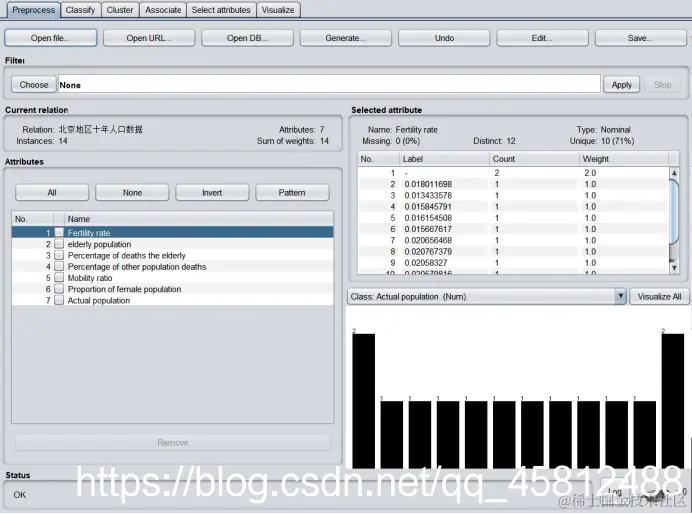This screenshot has width=692, height=514.
Task: Switch to the Visualize tab
Action: 278,10
